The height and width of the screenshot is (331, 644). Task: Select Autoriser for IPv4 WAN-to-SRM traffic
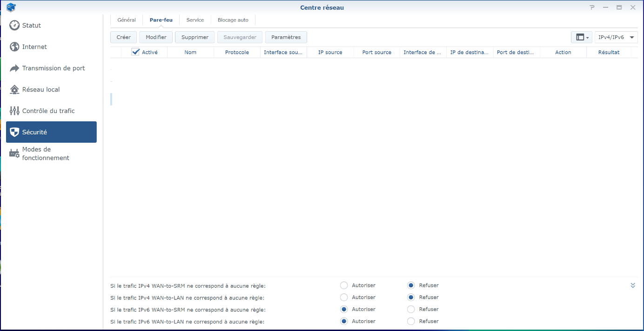[x=344, y=285]
